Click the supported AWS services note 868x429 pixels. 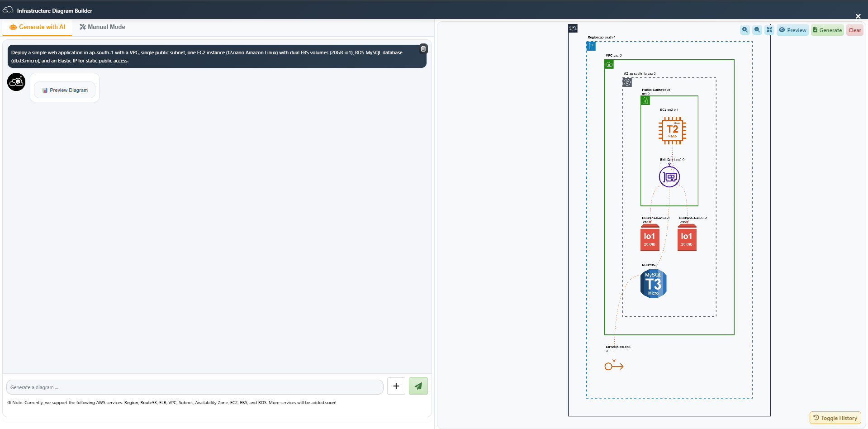tap(172, 403)
